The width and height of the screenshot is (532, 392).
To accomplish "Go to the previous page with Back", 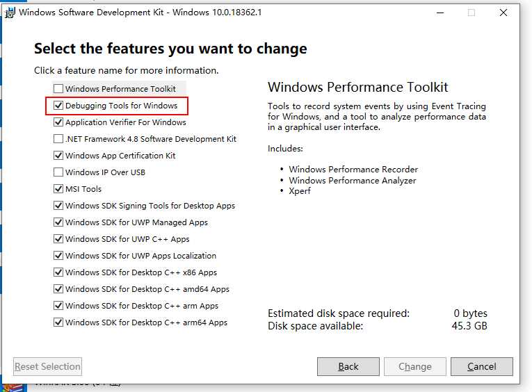I will click(x=348, y=366).
